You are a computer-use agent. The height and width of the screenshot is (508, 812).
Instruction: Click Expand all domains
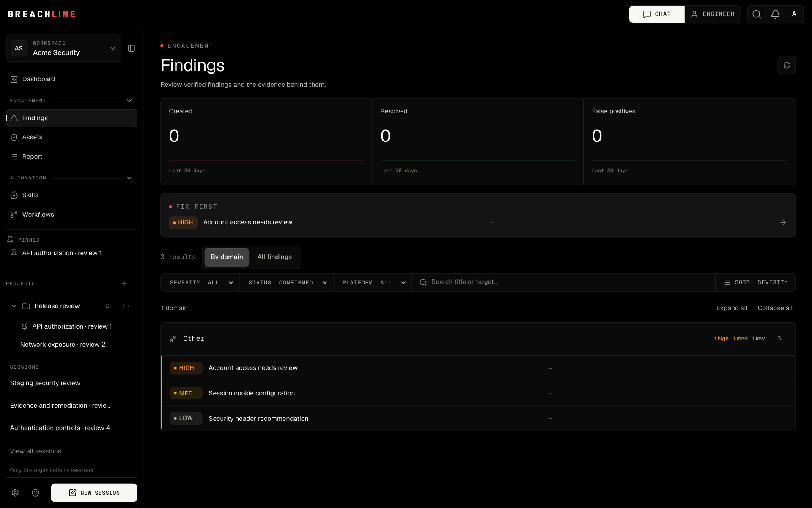[x=732, y=308]
